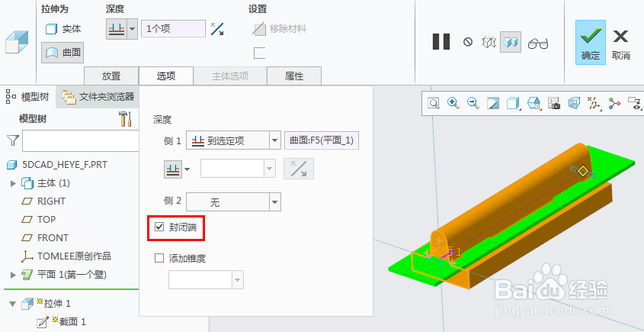Open the Properties (属性) tab

point(294,76)
